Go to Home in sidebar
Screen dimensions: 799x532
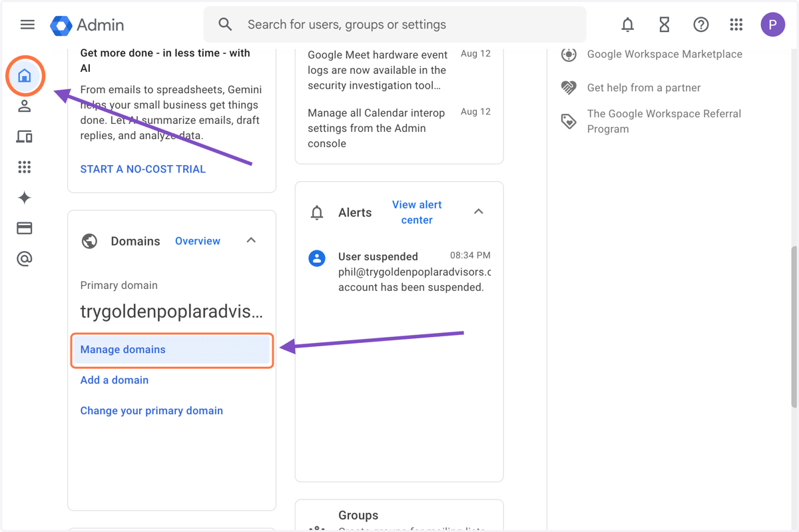point(25,75)
